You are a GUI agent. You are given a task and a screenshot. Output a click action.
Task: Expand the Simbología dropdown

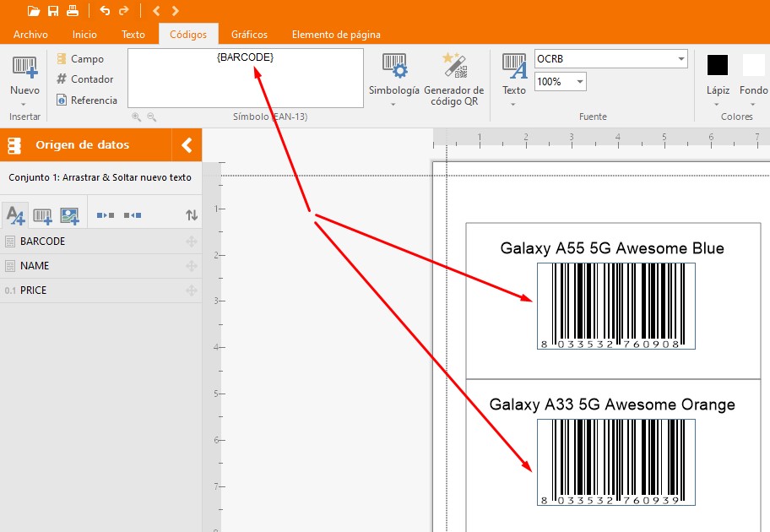(393, 104)
